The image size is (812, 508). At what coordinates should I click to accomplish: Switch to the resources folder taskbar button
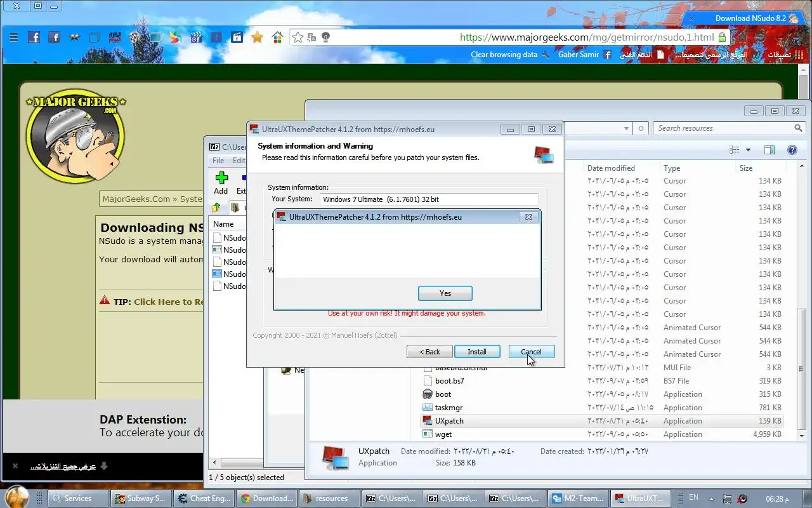click(x=329, y=498)
